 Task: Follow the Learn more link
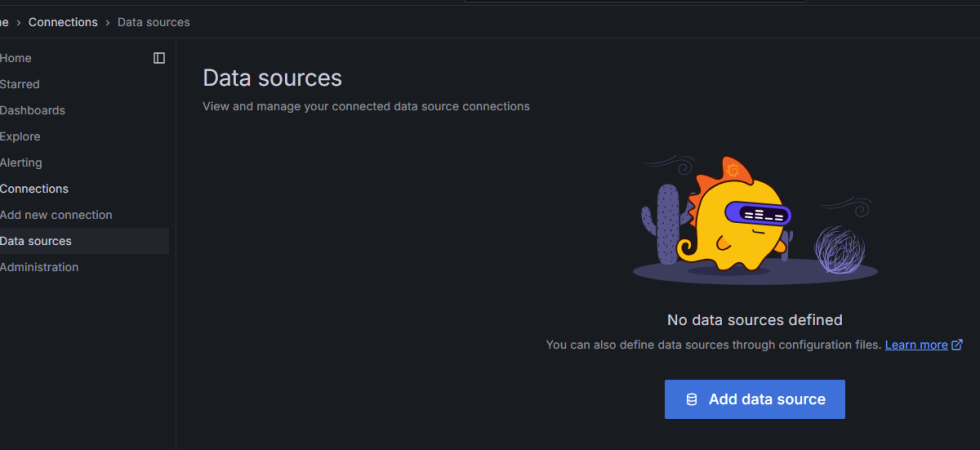(916, 345)
